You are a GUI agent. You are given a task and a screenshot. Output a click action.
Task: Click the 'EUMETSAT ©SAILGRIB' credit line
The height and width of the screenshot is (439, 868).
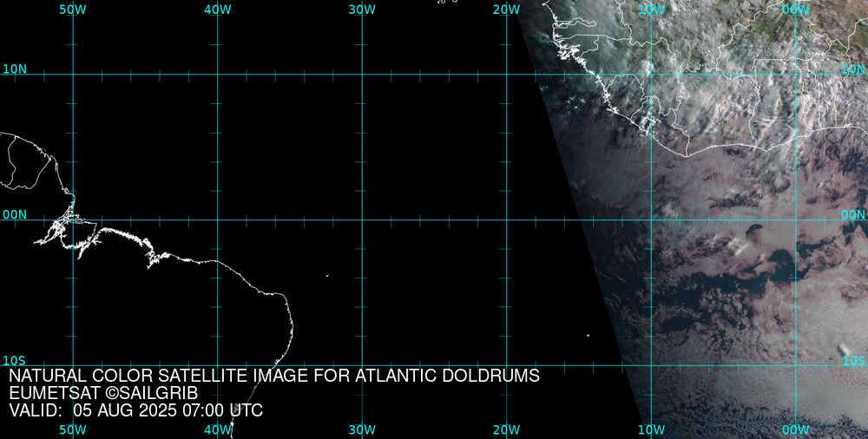pyautogui.click(x=103, y=393)
